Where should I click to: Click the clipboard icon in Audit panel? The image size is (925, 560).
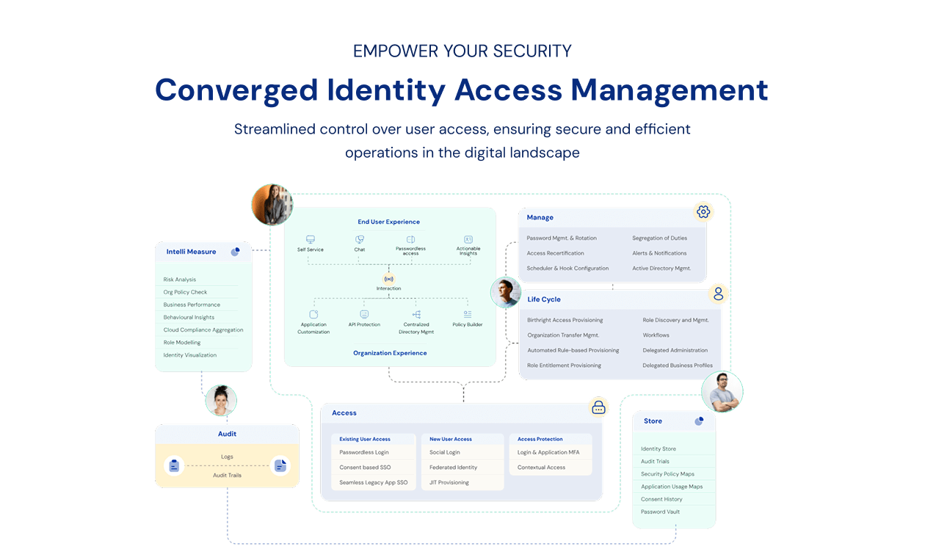(x=174, y=465)
